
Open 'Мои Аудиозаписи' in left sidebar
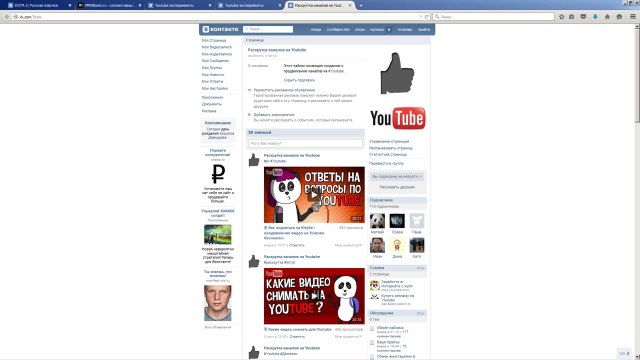click(x=217, y=54)
